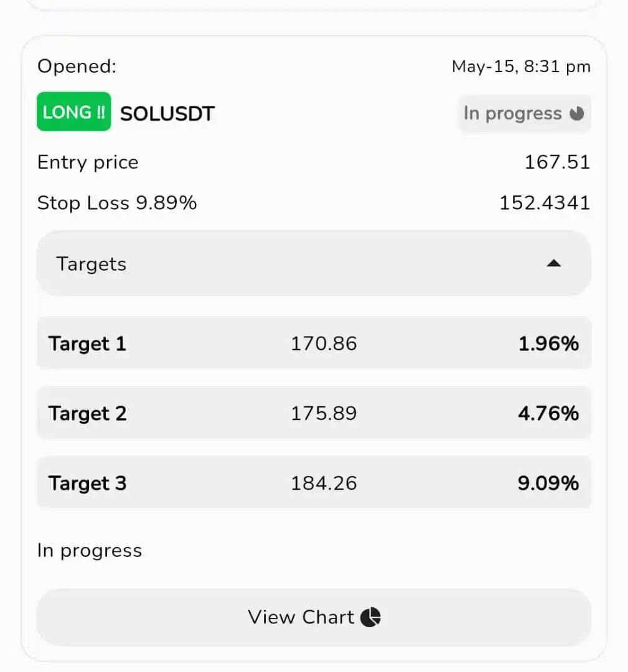Collapse the Targets section arrow

pyautogui.click(x=553, y=263)
